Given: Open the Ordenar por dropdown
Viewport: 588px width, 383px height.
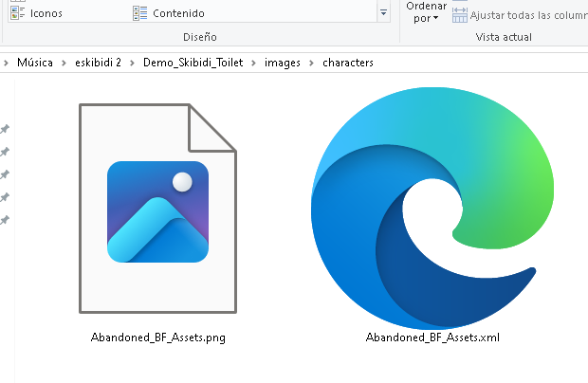Looking at the screenshot, I should 426,12.
